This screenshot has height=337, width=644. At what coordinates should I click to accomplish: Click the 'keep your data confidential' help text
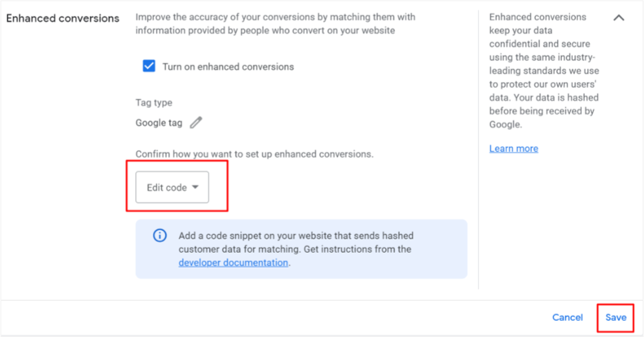(540, 38)
